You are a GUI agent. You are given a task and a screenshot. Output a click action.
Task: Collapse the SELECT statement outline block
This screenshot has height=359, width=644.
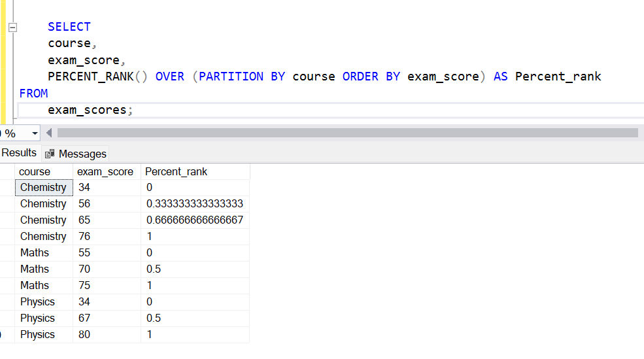pos(12,27)
